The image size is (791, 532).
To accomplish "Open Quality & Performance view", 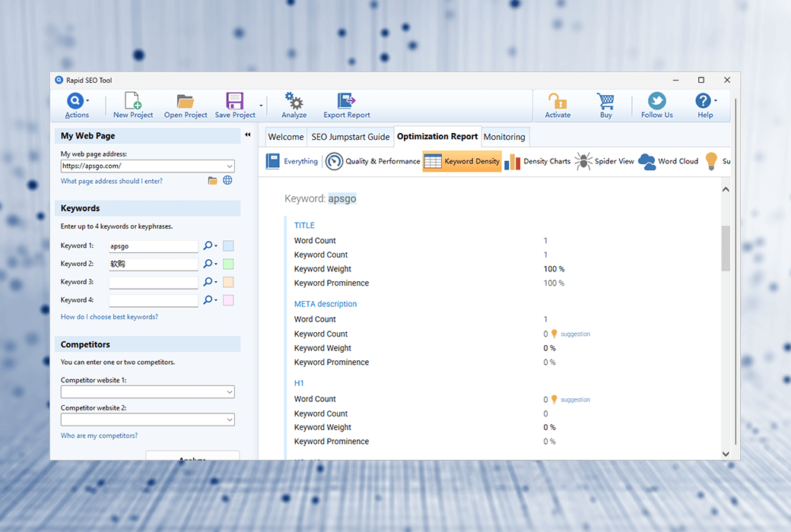I will click(373, 161).
